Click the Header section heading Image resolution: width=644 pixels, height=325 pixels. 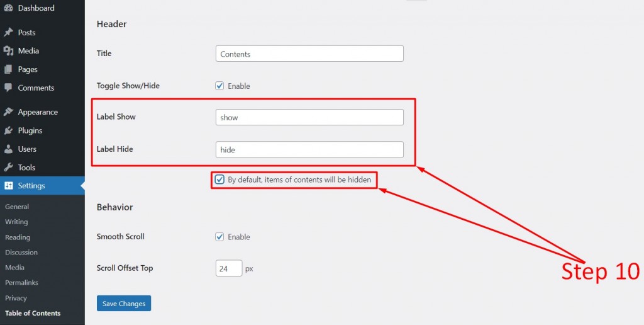click(112, 24)
